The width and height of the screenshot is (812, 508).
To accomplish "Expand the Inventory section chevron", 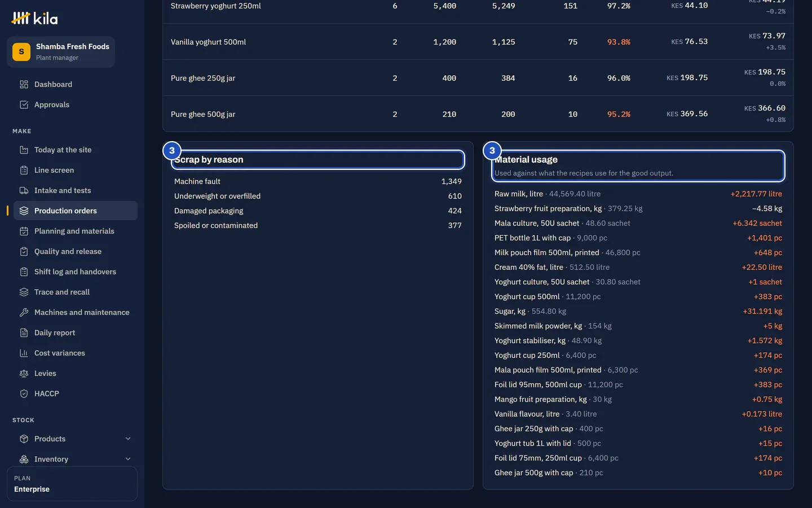I will click(x=128, y=459).
